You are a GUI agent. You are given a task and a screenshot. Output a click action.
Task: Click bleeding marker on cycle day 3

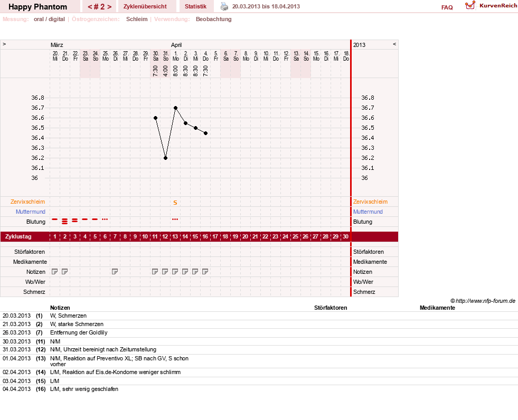coord(75,220)
